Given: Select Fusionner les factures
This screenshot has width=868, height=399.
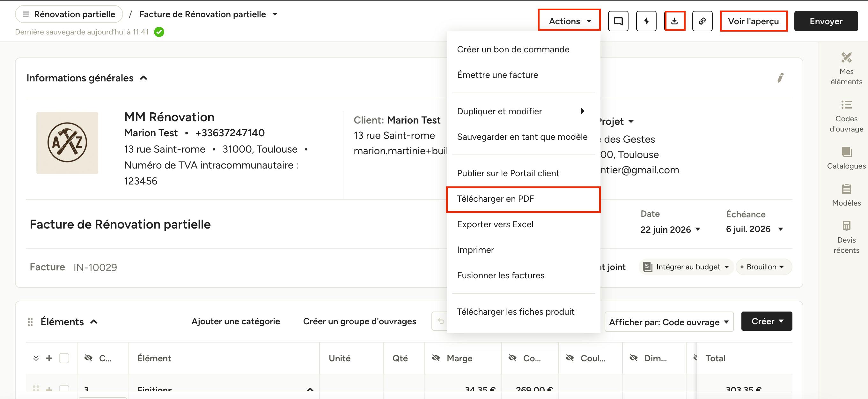Looking at the screenshot, I should (523, 275).
